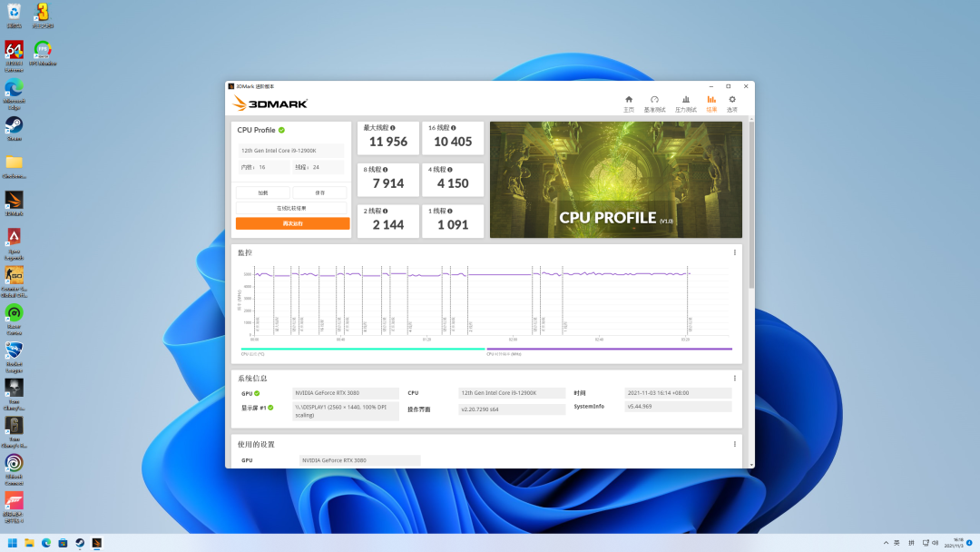
Task: Open the 3DMark desktop shortcut
Action: (14, 203)
